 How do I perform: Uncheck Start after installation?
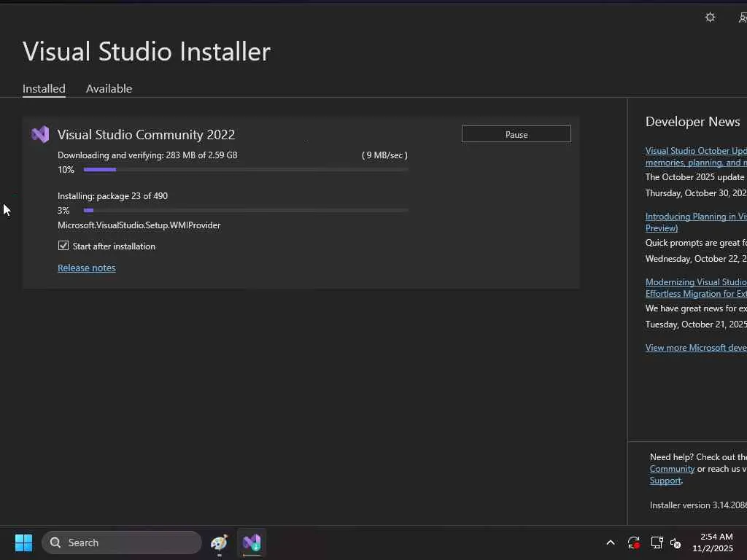click(x=63, y=246)
